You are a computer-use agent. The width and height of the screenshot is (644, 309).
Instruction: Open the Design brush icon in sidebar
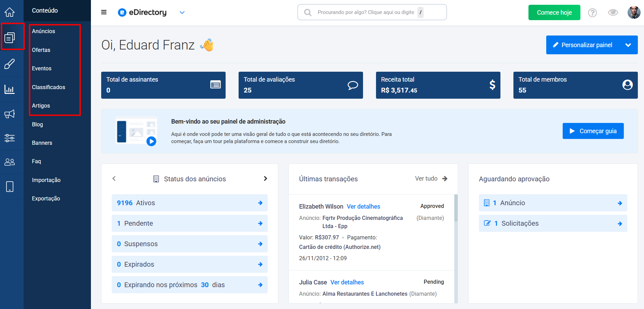click(x=10, y=64)
